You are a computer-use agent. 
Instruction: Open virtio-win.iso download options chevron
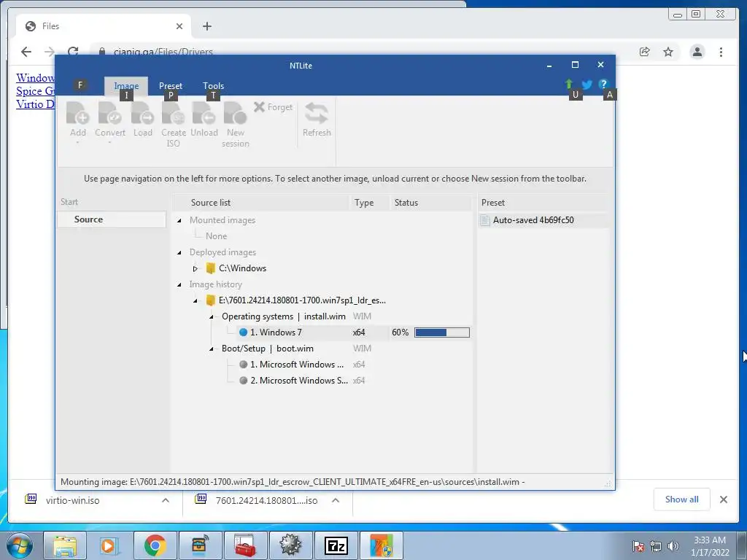[x=166, y=500]
